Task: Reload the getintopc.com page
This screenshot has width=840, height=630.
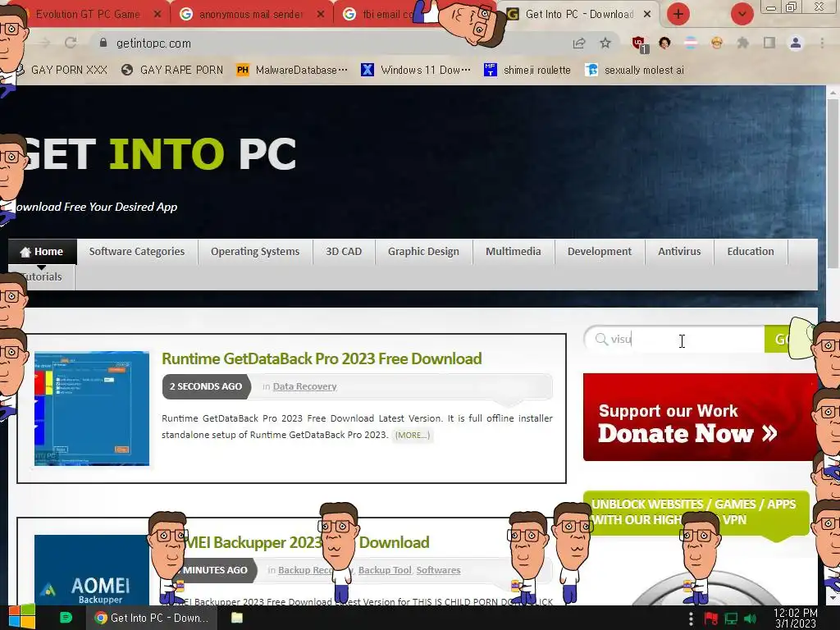Action: click(71, 43)
